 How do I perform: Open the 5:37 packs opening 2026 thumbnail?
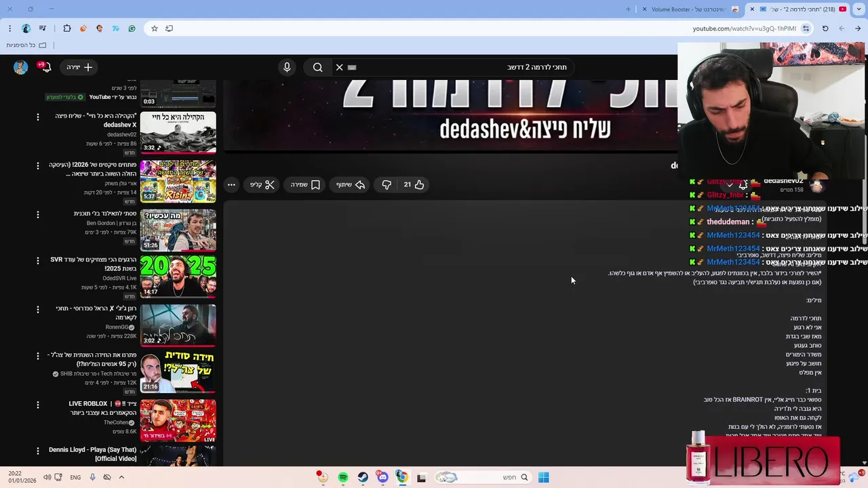[x=178, y=182]
